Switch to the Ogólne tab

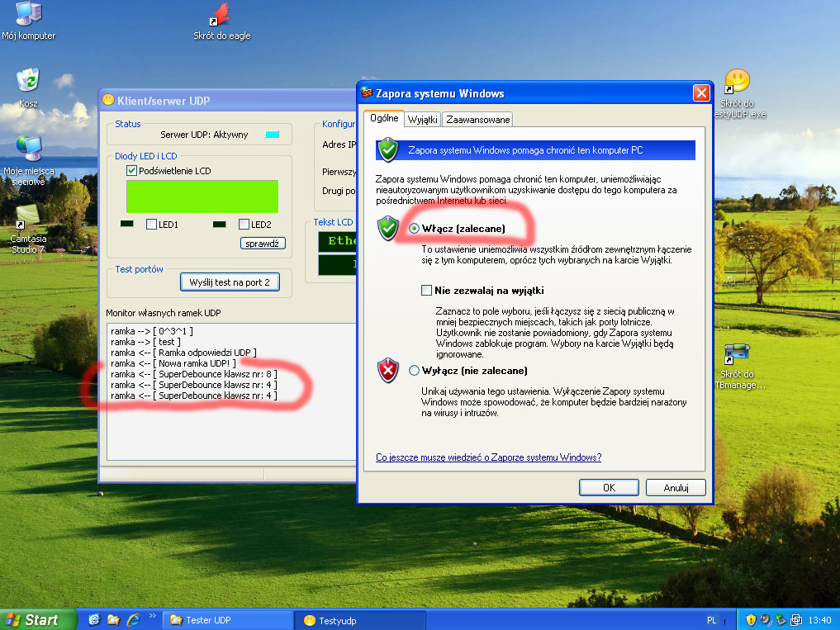(384, 118)
